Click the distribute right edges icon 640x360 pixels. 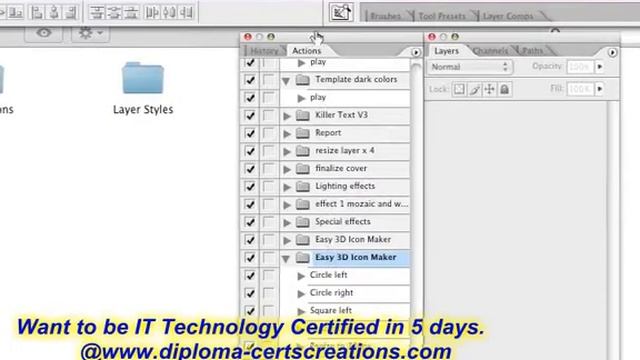(x=187, y=12)
